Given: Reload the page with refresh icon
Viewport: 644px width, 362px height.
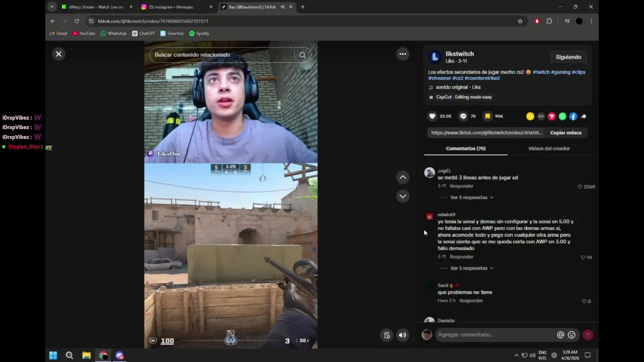Looking at the screenshot, I should pyautogui.click(x=76, y=21).
